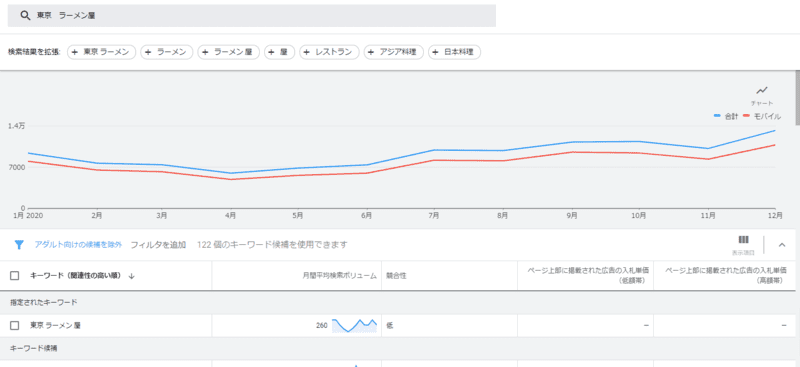This screenshot has height=367, width=800.
Task: Click the 7月 axis label on the chart
Action: tap(434, 216)
